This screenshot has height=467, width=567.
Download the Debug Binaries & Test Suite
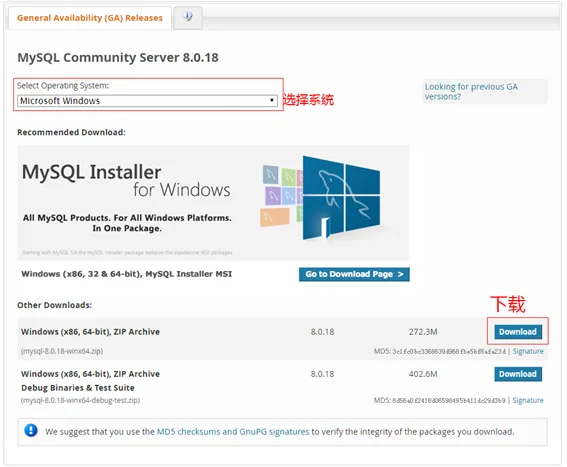(x=518, y=374)
